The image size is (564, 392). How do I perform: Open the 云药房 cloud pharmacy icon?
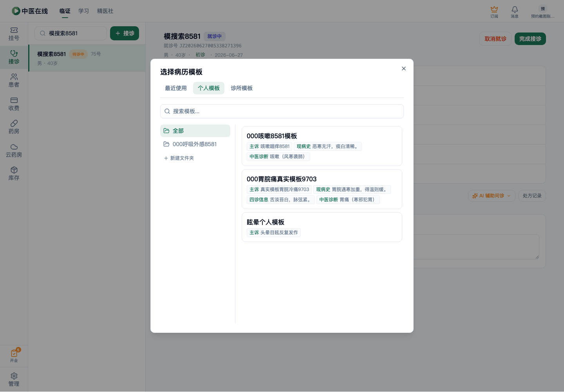click(14, 151)
